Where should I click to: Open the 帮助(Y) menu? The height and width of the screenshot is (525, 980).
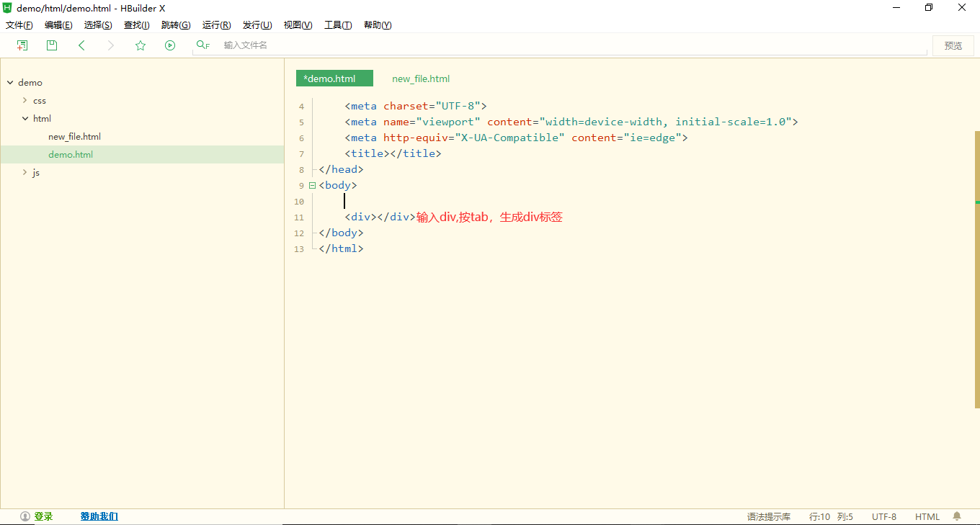tap(378, 25)
